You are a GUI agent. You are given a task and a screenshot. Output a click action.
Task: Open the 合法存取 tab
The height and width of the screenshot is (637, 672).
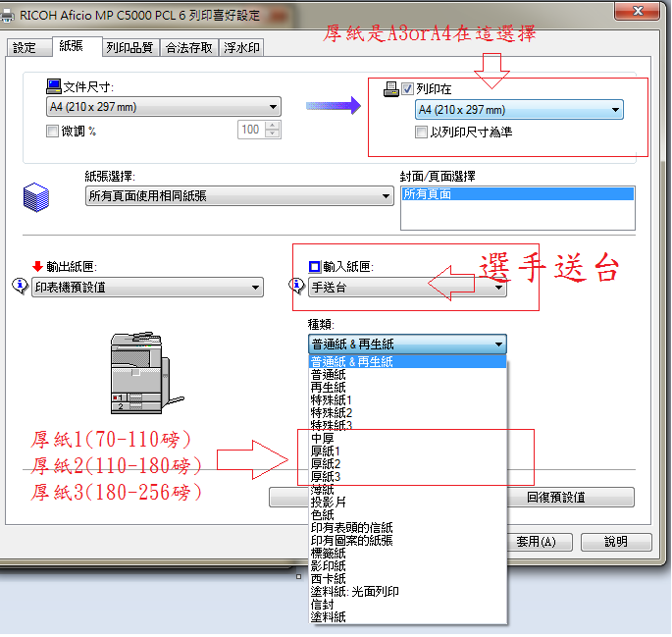(x=189, y=47)
